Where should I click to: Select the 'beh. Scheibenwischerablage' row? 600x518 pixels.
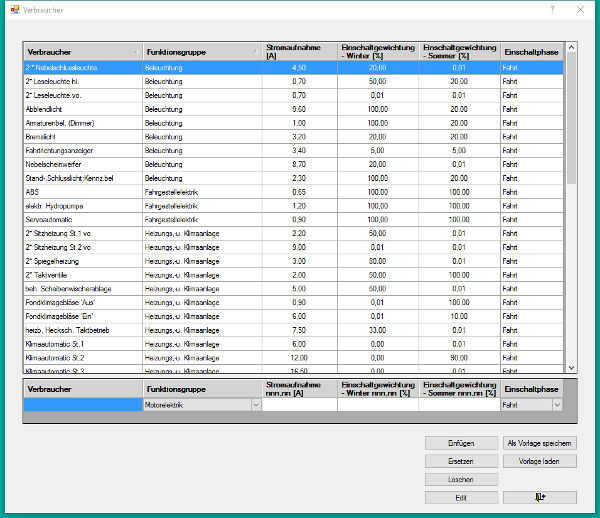click(293, 288)
